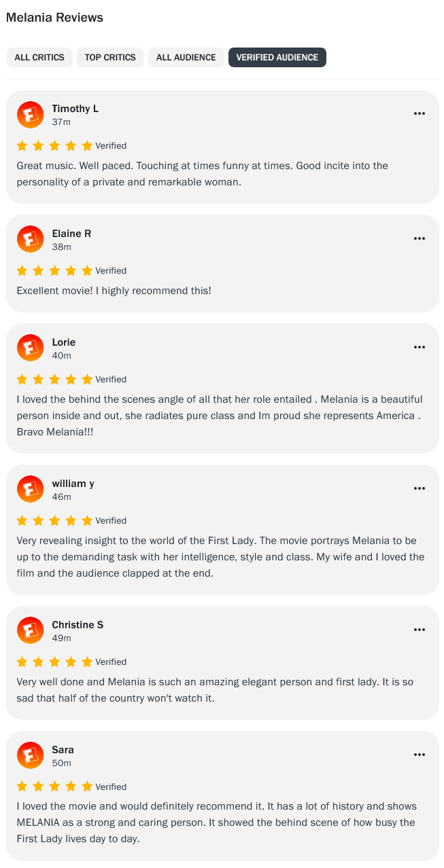The image size is (444, 868).
Task: Click Lorie's Fandango avatar icon
Action: pos(30,348)
